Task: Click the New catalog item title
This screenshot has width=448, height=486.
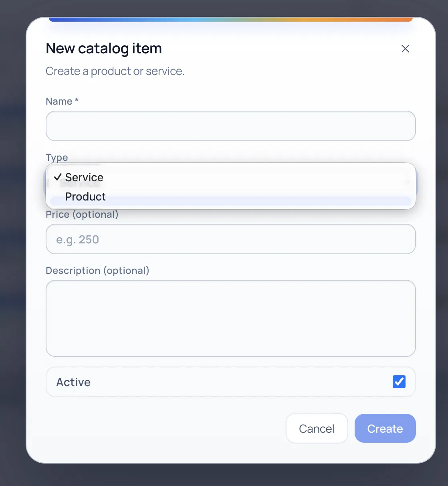Action: point(103,48)
